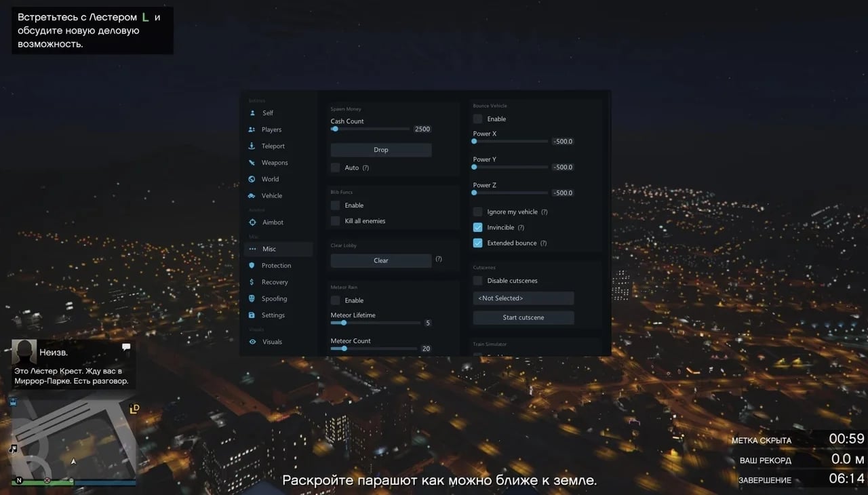Show help for Ignore my vehicle
Image resolution: width=868 pixels, height=495 pixels.
545,212
